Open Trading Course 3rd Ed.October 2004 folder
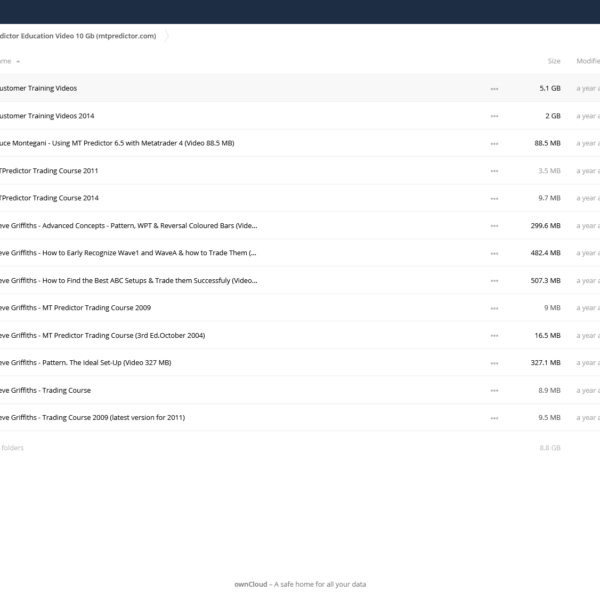The image size is (600, 600). coord(103,335)
